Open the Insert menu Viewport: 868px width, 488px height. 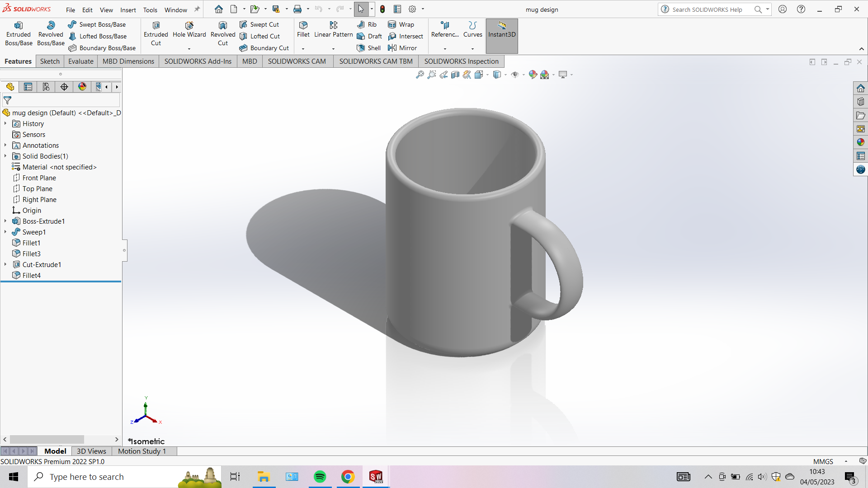click(x=128, y=9)
